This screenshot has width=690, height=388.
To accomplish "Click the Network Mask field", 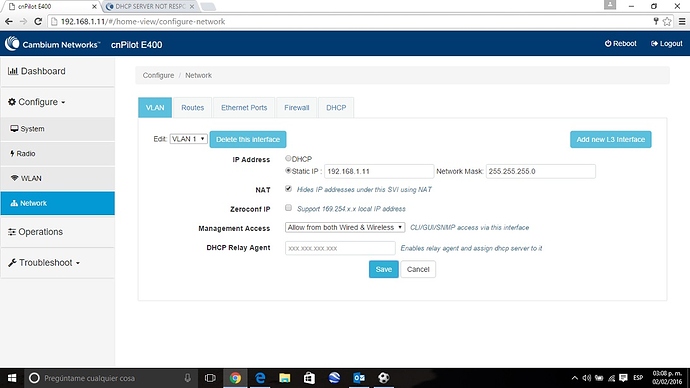I will (x=540, y=171).
